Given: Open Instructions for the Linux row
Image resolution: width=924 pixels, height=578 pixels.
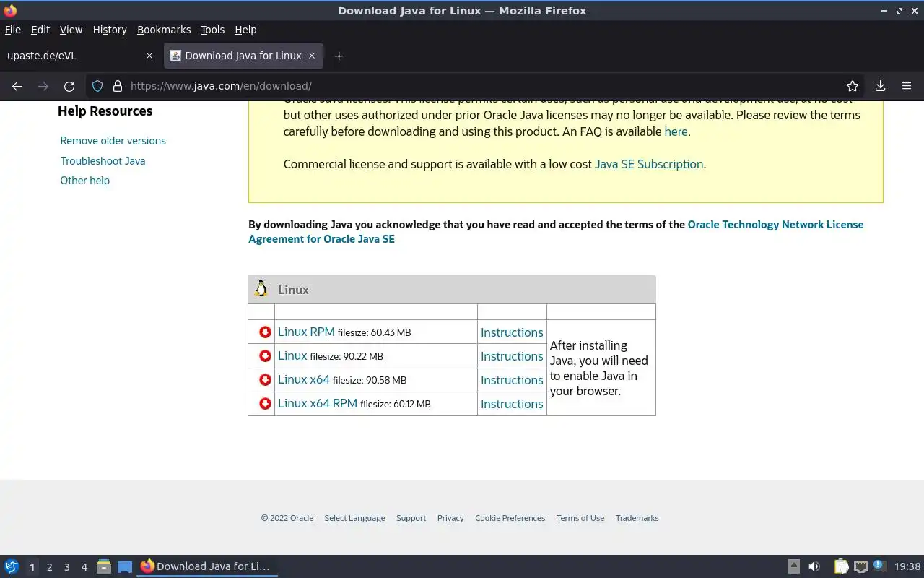Looking at the screenshot, I should [x=512, y=356].
